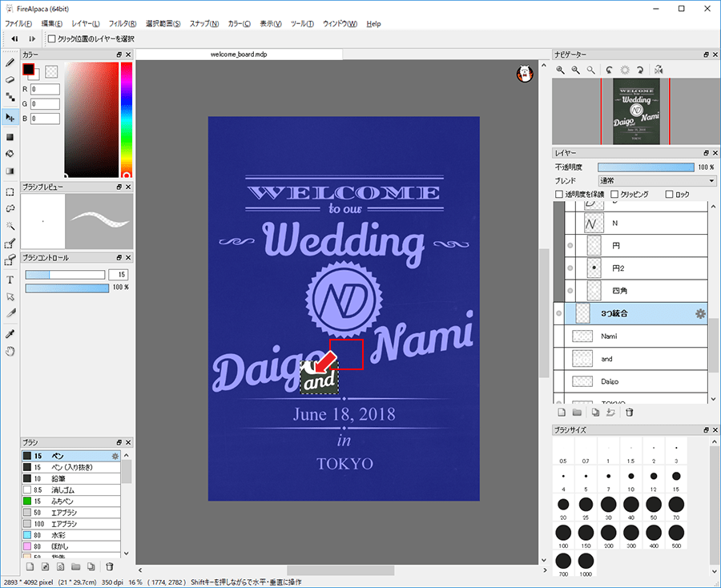Screen dimensions: 721x588
Task: Check the ロック checkbox in layer panel
Action: point(670,195)
